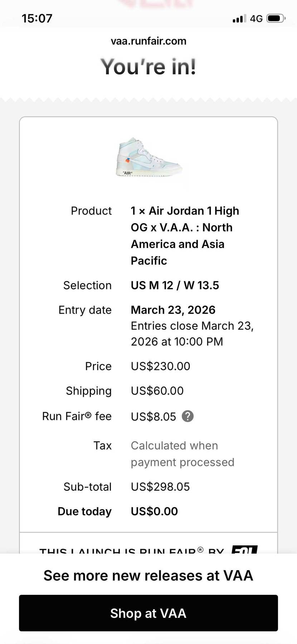The height and width of the screenshot is (644, 297).
Task: Tap the entries close deadline text
Action: point(192,334)
